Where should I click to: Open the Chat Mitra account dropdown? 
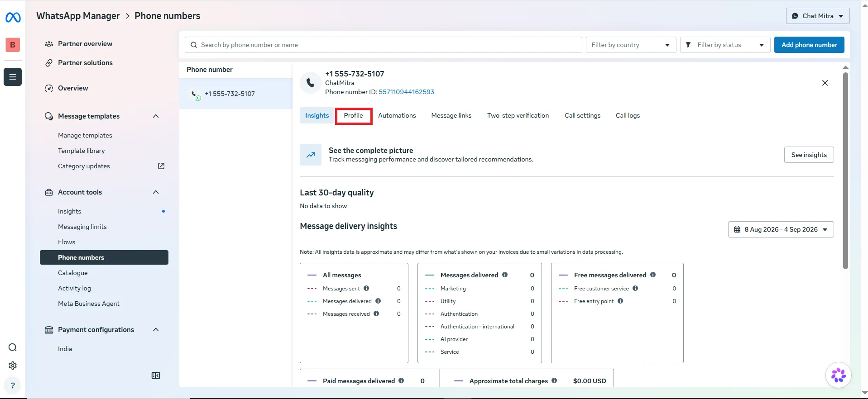point(818,16)
